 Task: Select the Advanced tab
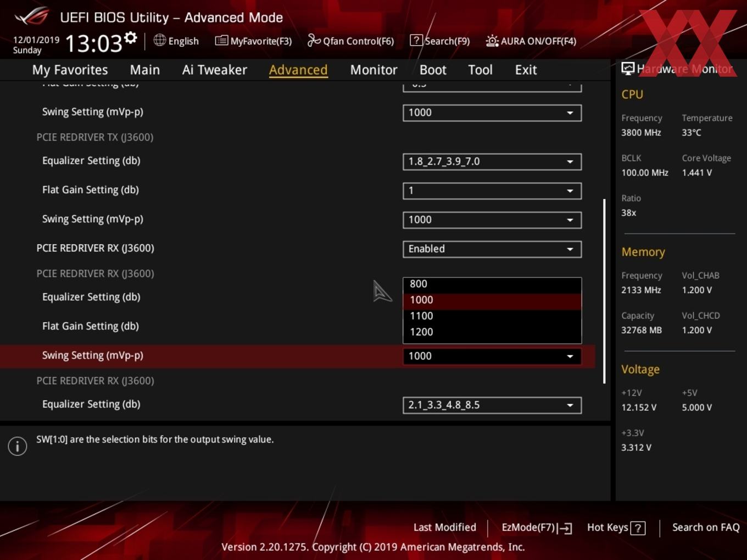click(298, 70)
